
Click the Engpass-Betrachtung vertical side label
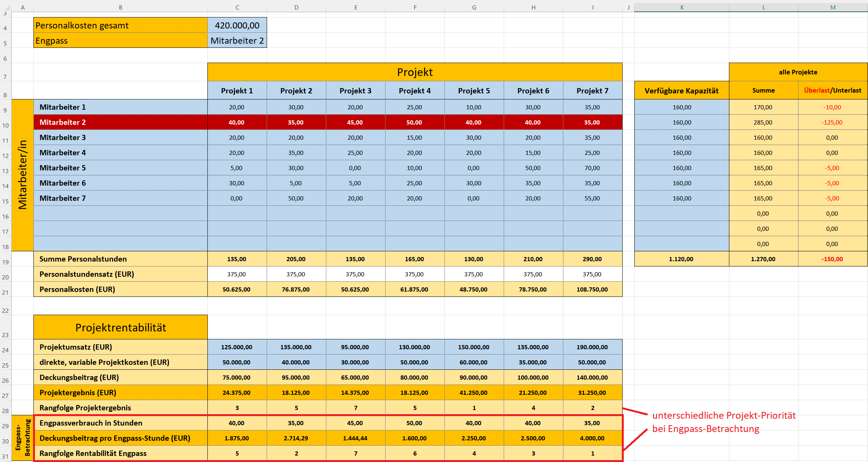[x=22, y=438]
